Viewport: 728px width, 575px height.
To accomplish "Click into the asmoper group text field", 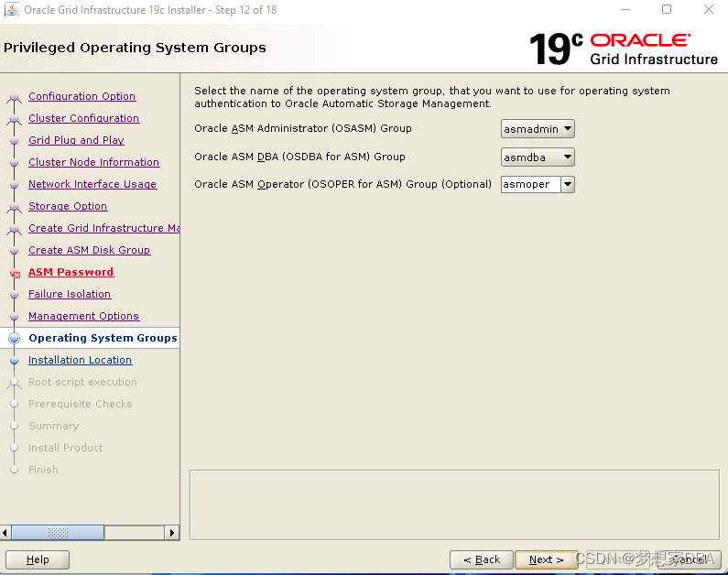I will 531,184.
